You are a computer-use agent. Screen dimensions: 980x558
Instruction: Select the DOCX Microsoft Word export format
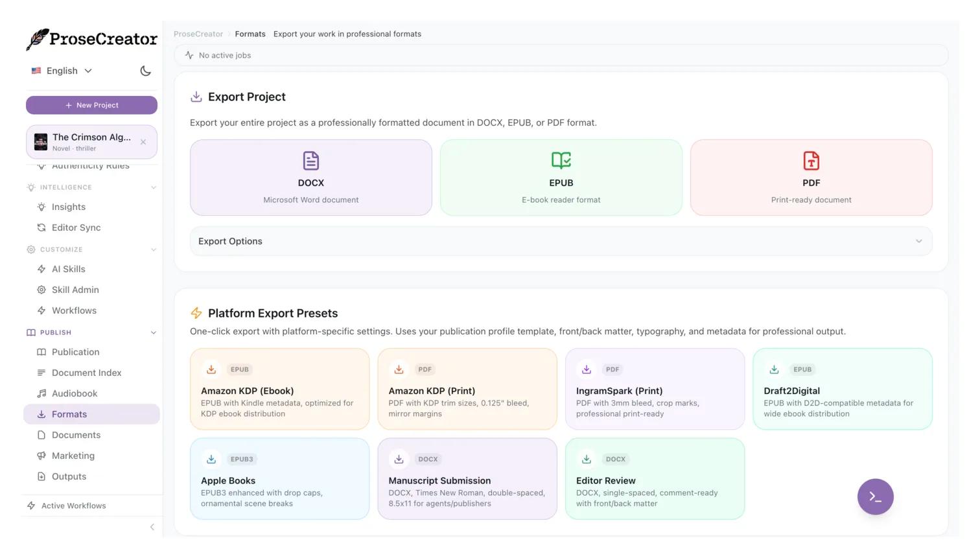[x=310, y=177]
